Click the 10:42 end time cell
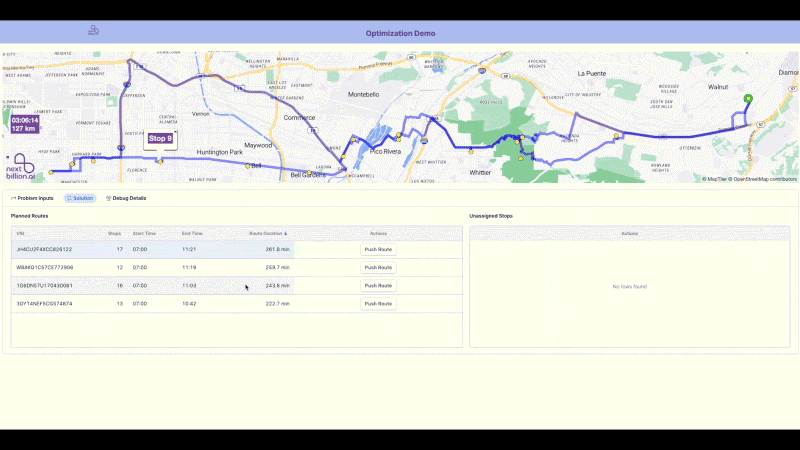 click(189, 304)
